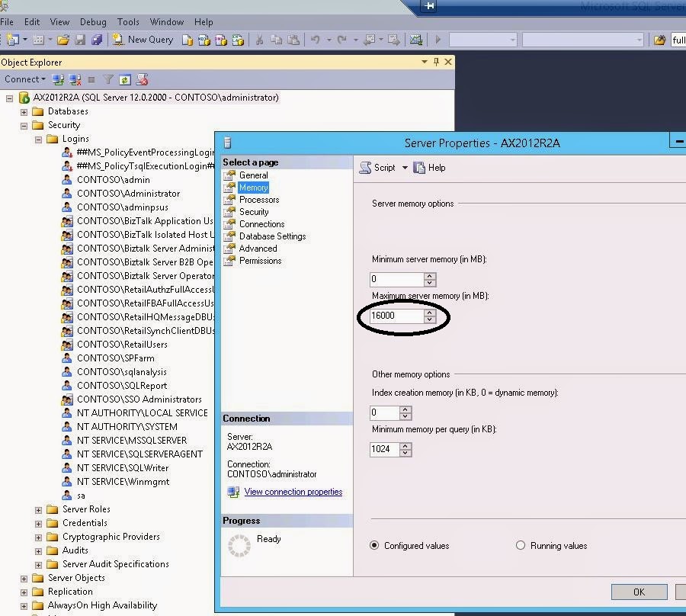Open the Help menu in menu bar
The width and height of the screenshot is (686, 616).
tap(204, 22)
